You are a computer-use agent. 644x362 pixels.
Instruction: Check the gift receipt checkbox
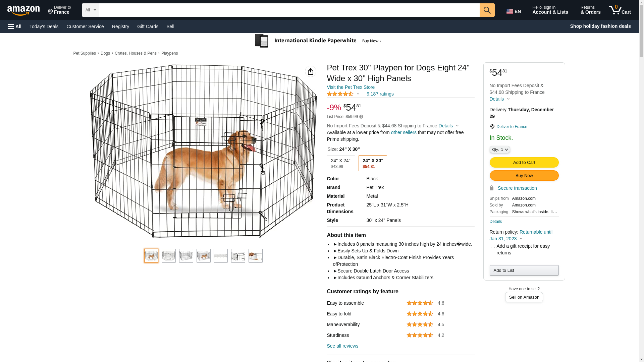point(493,246)
